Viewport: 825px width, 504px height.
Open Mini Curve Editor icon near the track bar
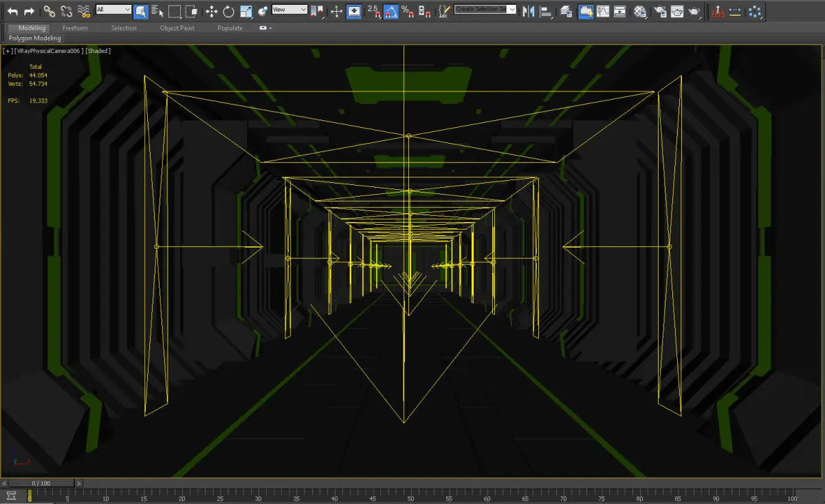click(x=11, y=496)
